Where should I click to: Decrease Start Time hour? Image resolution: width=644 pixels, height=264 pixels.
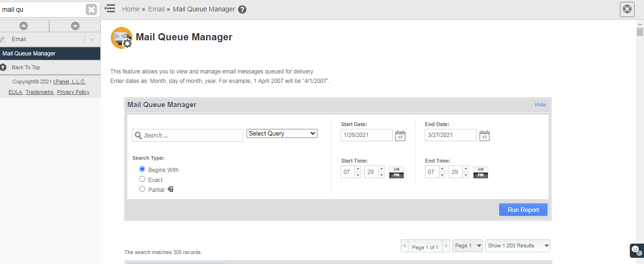pyautogui.click(x=358, y=175)
